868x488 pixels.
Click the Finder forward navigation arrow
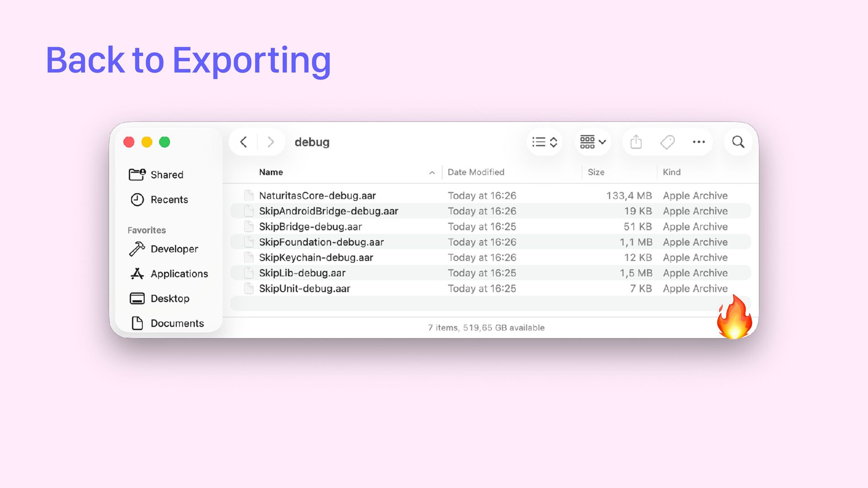(271, 142)
